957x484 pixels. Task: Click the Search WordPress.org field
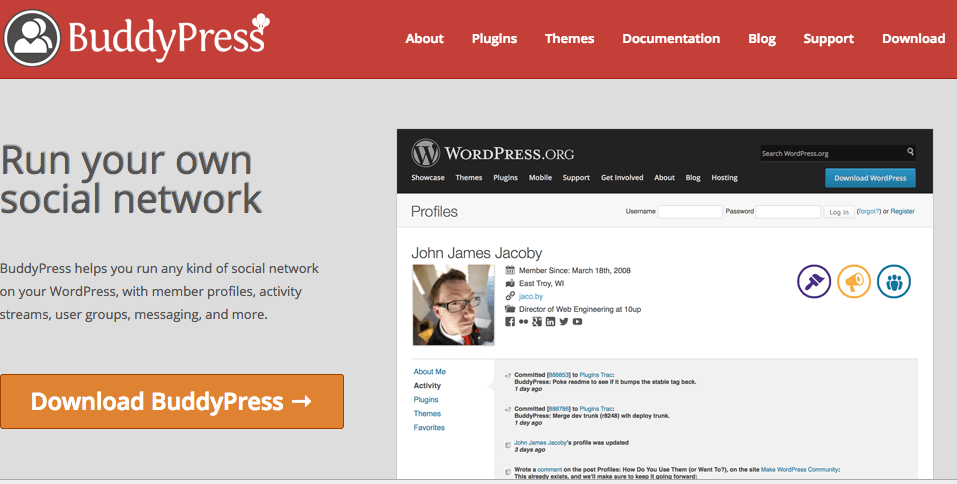pos(837,153)
